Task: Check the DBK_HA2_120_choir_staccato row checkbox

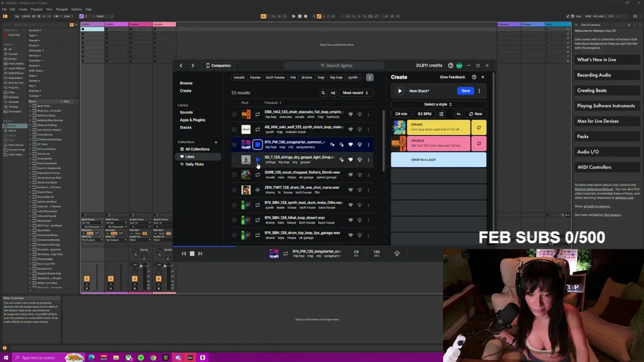Action: 234,114
